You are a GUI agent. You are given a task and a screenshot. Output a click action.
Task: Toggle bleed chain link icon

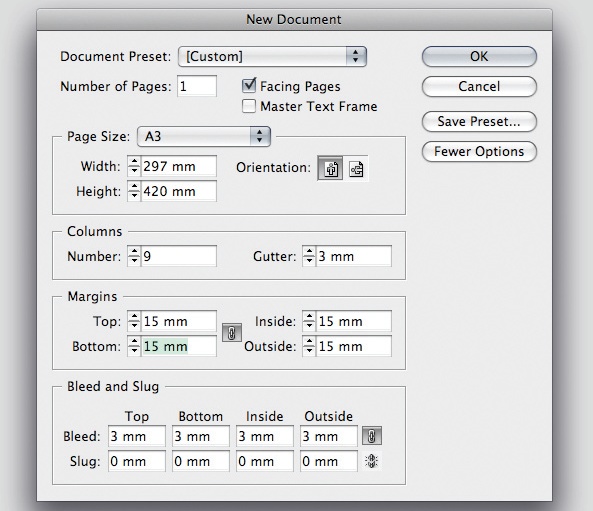[x=372, y=436]
